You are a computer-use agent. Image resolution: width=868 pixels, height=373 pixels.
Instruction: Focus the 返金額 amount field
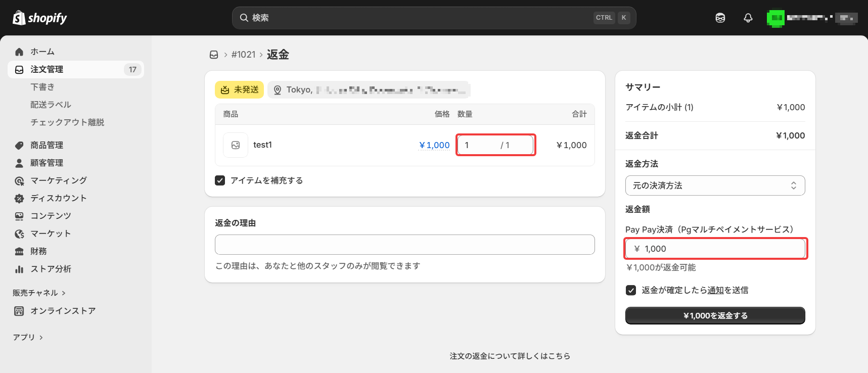point(715,249)
